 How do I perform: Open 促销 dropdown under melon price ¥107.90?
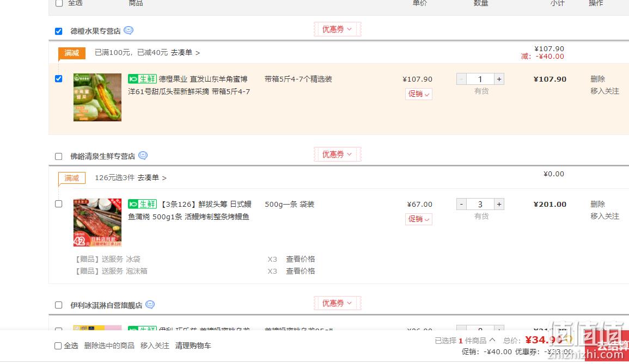[418, 94]
